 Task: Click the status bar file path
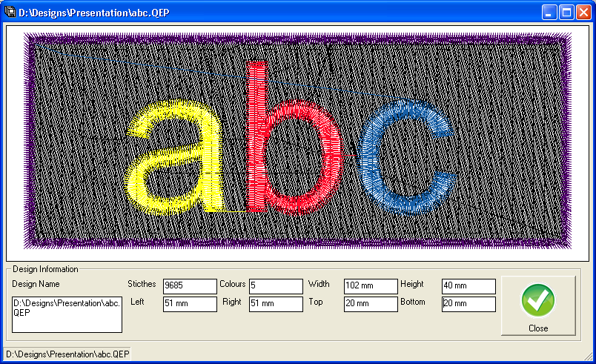click(67, 354)
